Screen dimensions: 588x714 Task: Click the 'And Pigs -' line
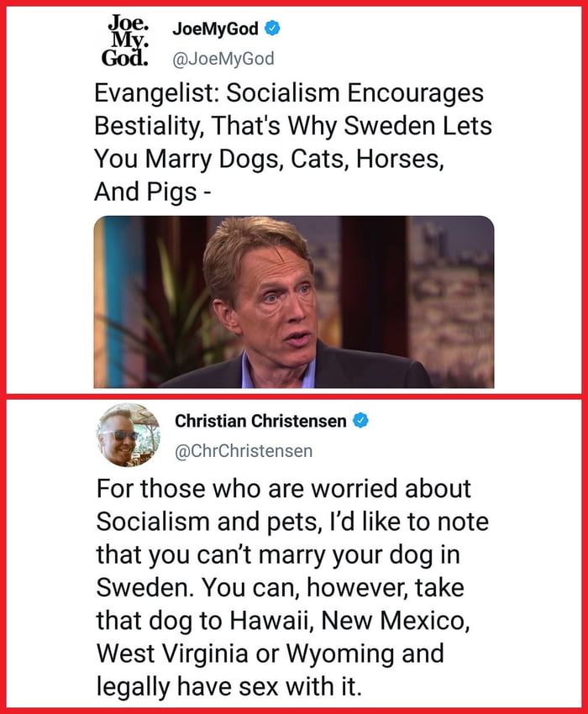[x=153, y=192]
